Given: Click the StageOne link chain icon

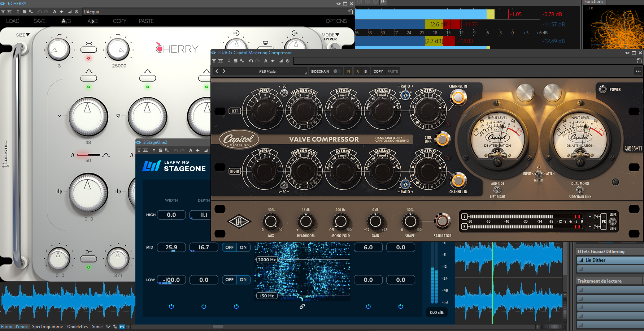Looking at the screenshot, I should pyautogui.click(x=302, y=306).
